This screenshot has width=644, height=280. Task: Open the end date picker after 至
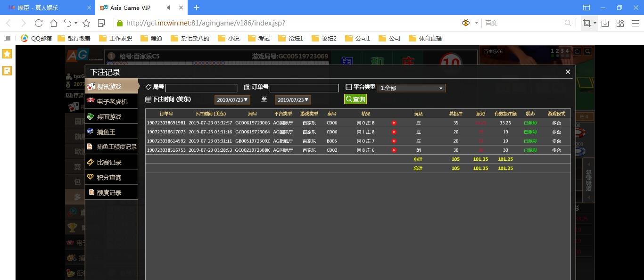[x=293, y=99]
